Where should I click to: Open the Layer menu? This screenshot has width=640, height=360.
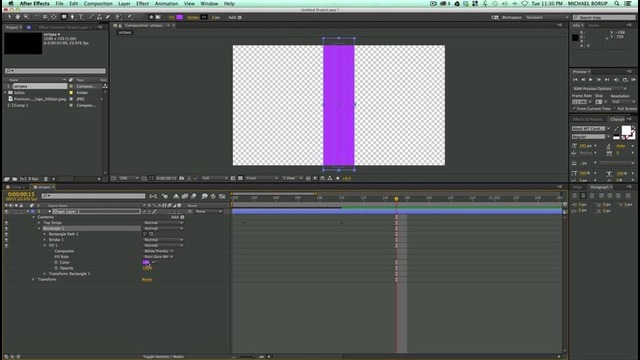pyautogui.click(x=124, y=3)
